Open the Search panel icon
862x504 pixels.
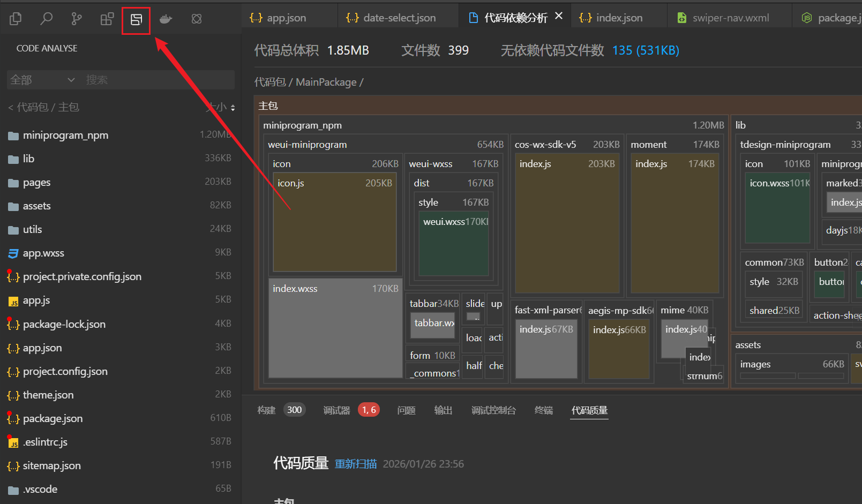tap(47, 19)
